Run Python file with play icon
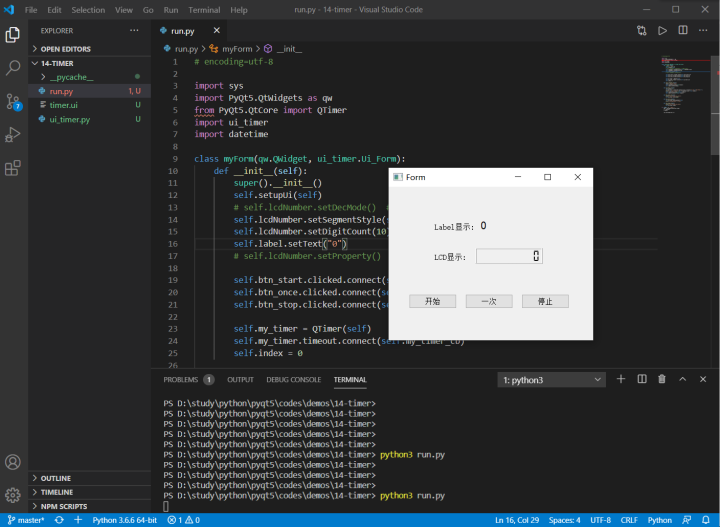 [x=662, y=31]
